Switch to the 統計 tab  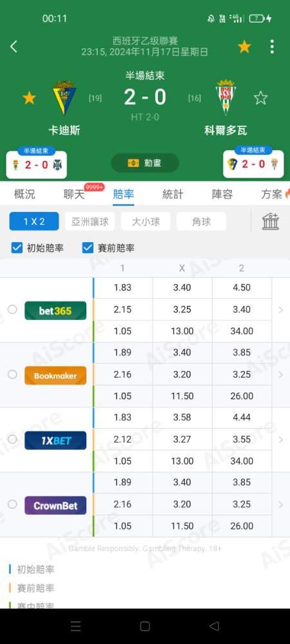173,194
